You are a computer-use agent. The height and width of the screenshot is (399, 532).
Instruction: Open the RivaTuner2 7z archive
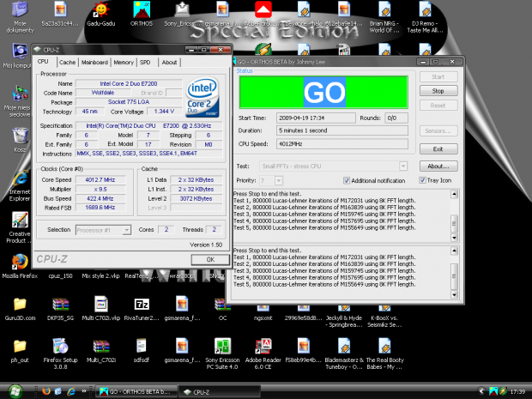(142, 309)
